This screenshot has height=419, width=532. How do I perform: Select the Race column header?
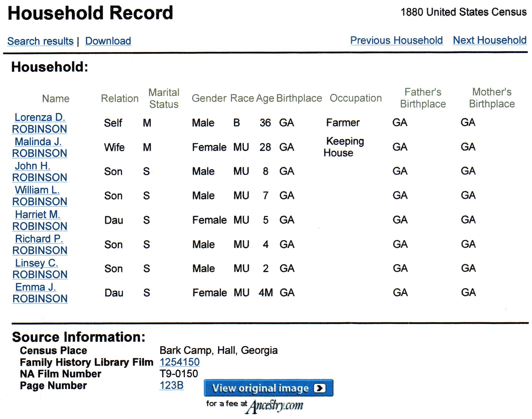click(242, 98)
